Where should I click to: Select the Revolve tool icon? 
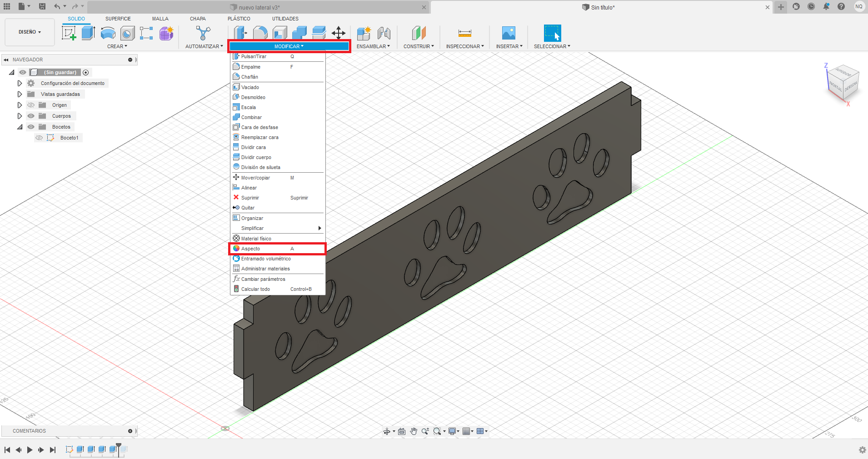coord(108,33)
